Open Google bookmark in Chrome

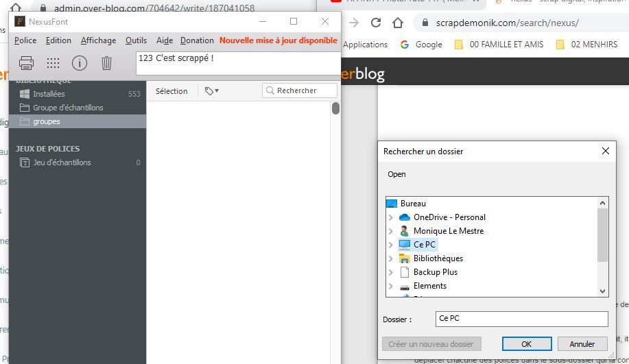pos(422,45)
